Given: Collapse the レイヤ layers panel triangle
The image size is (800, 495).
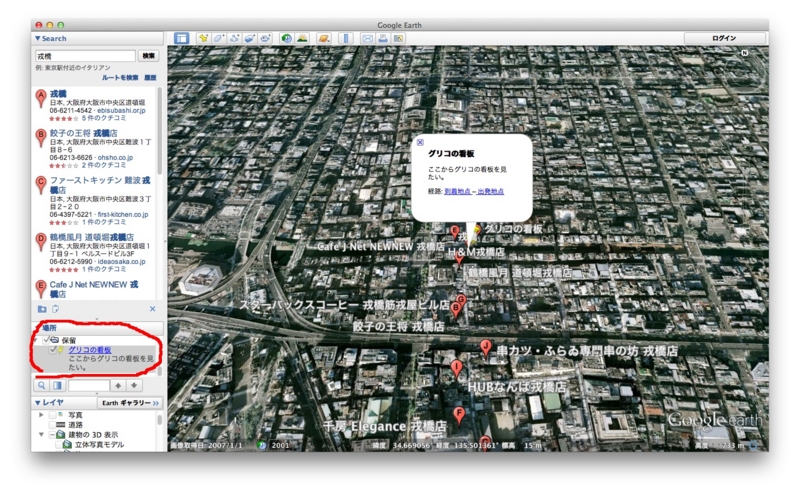Looking at the screenshot, I should (x=38, y=403).
